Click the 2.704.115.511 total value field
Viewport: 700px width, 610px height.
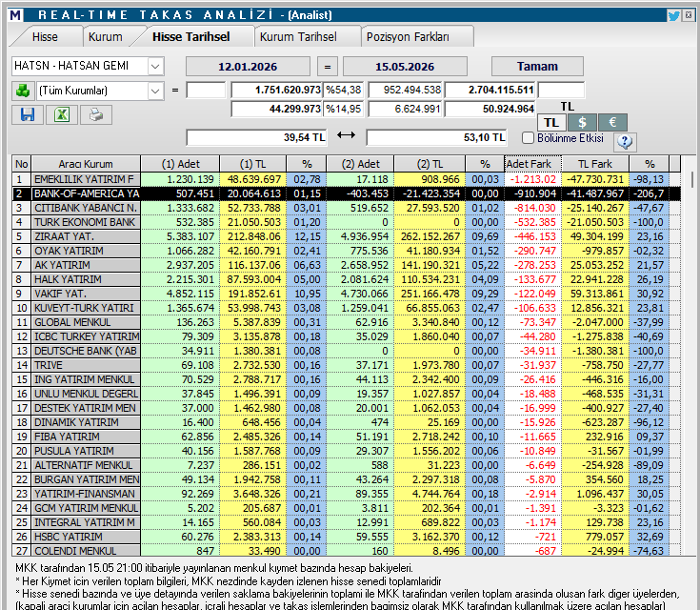point(490,91)
